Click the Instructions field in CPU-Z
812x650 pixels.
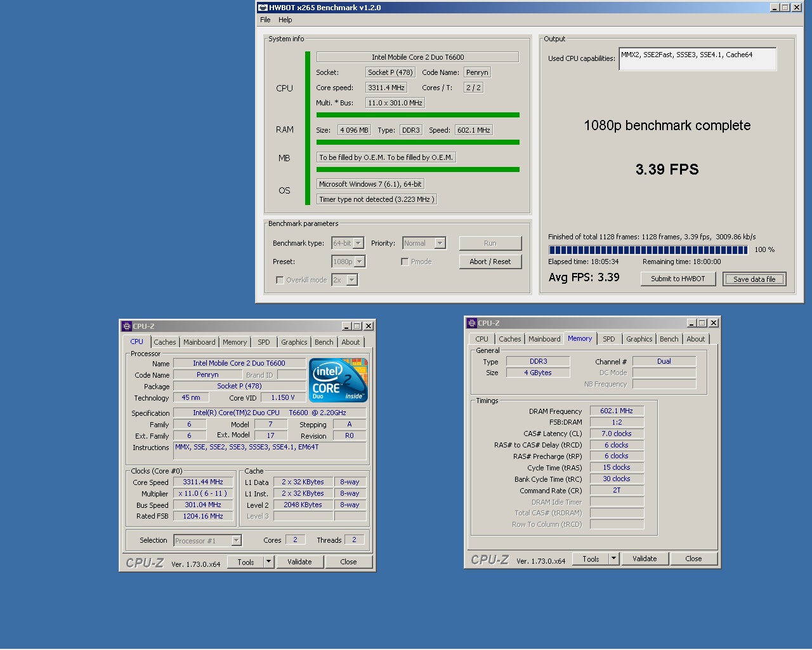click(x=270, y=450)
